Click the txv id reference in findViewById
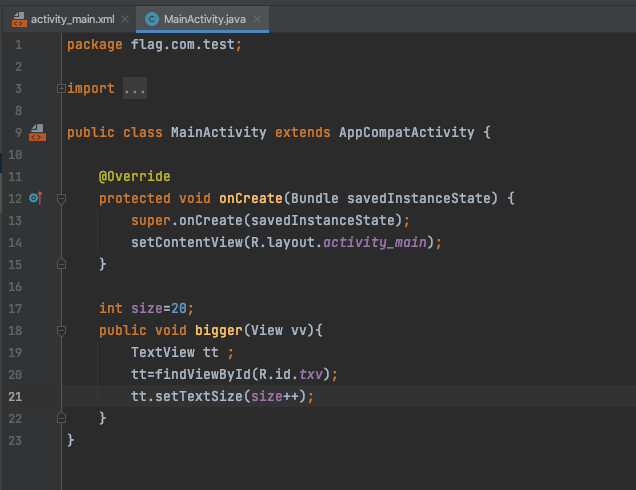The height and width of the screenshot is (490, 636). [313, 375]
